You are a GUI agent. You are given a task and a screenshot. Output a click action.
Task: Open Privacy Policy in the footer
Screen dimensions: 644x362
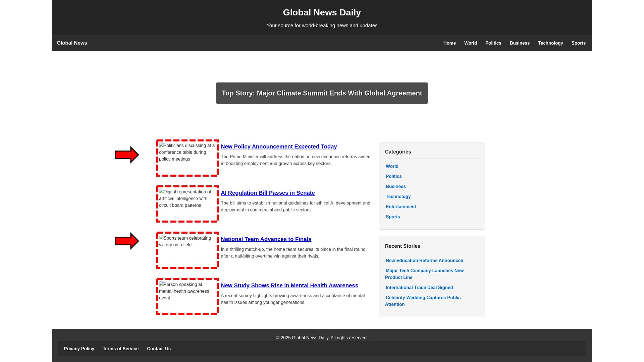(79, 349)
